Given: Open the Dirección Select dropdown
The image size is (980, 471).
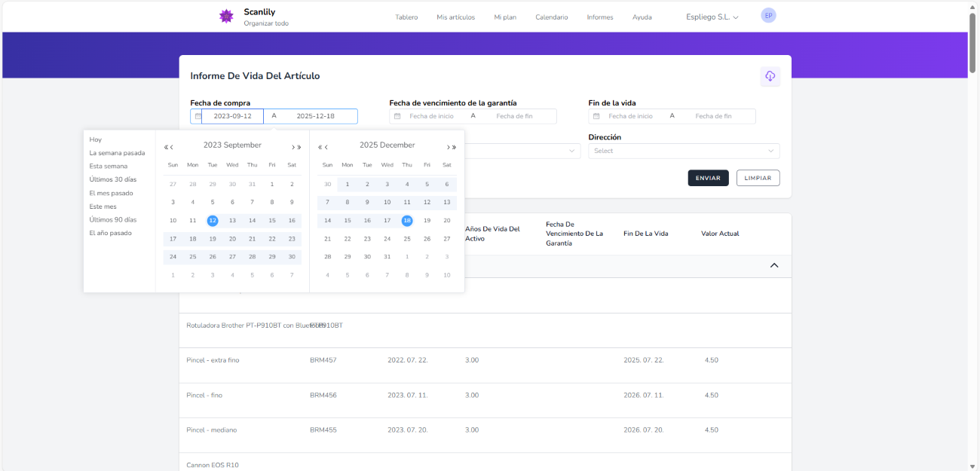Looking at the screenshot, I should 683,151.
